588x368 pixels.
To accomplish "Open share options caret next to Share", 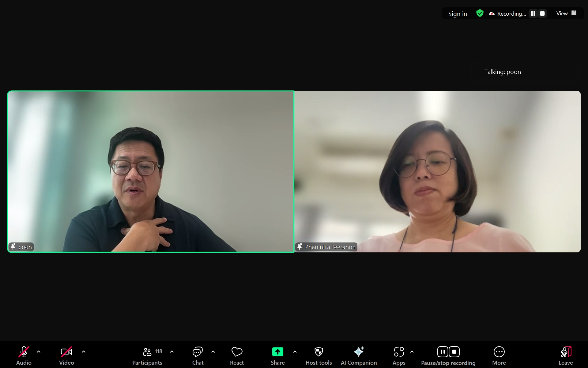I will [x=295, y=352].
